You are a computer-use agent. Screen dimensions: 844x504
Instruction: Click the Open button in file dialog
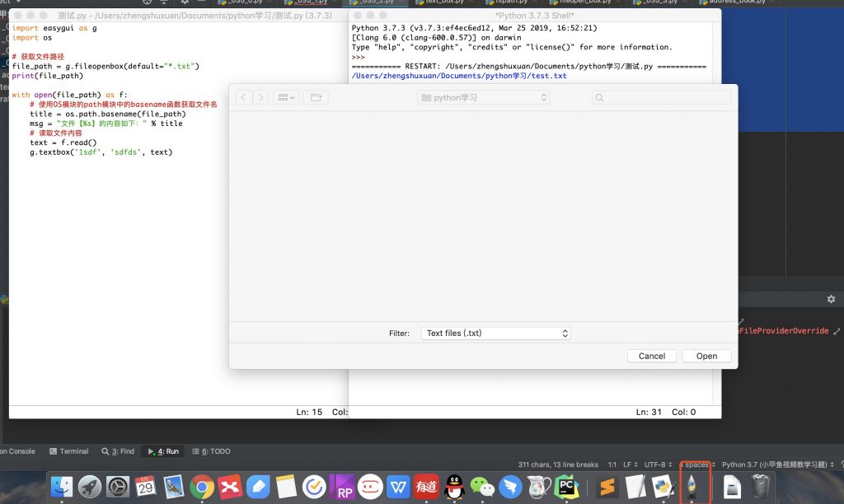click(x=706, y=356)
